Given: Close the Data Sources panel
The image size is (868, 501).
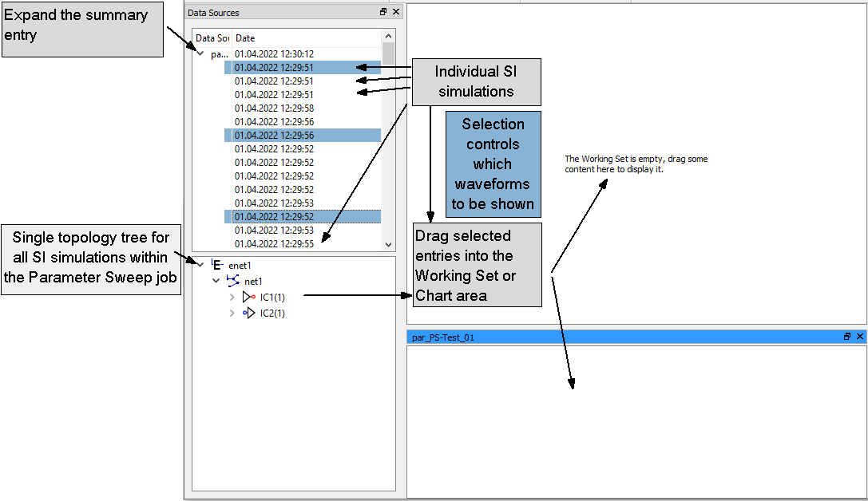Looking at the screenshot, I should (396, 12).
